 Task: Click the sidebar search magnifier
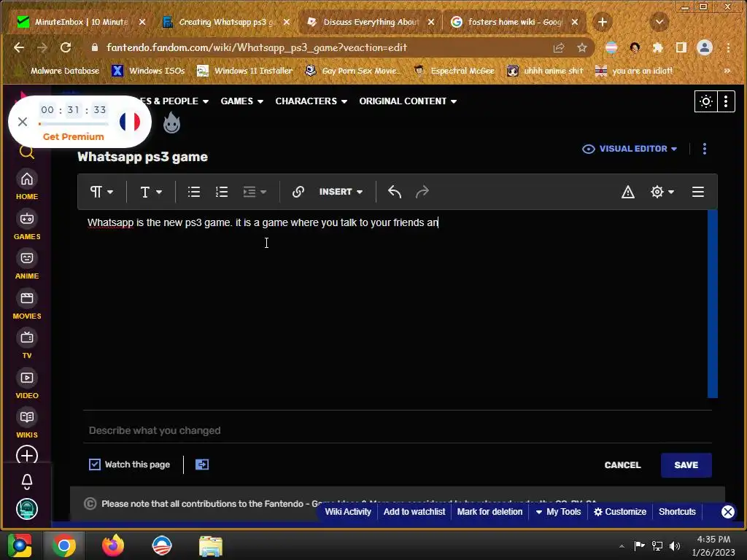coord(27,152)
